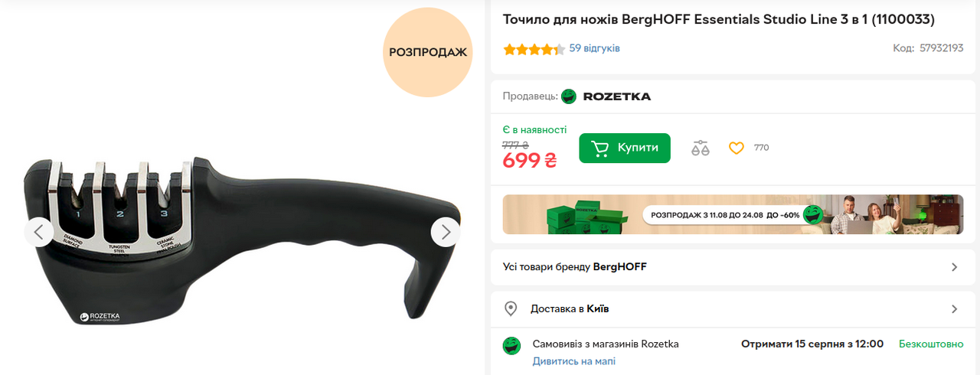The width and height of the screenshot is (980, 375).
Task: Click the shopping cart icon on Купити
Action: [600, 148]
